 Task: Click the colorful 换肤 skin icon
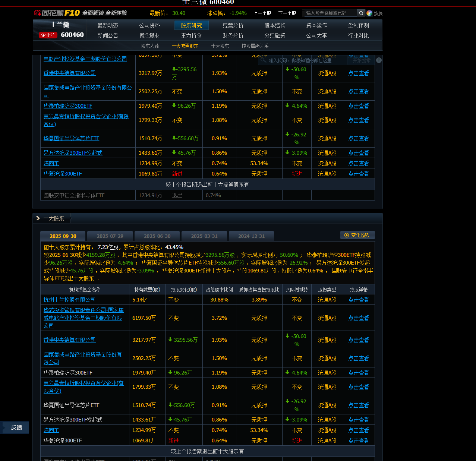tap(369, 13)
